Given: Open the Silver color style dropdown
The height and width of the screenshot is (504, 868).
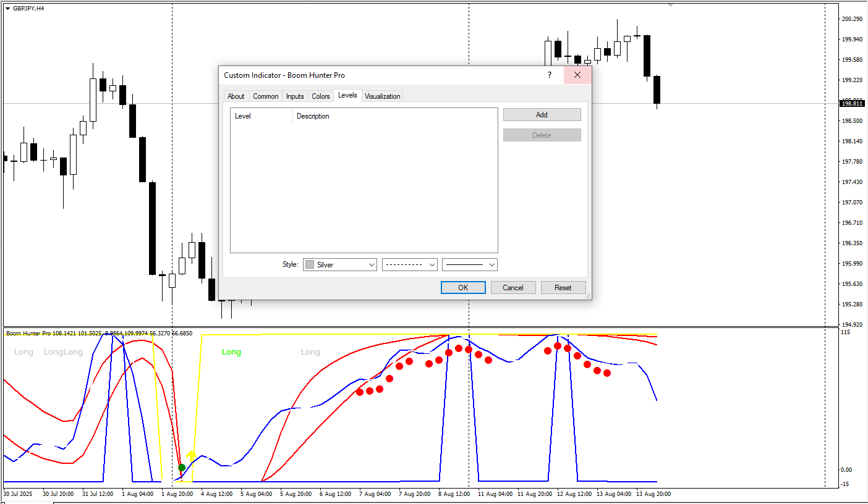Looking at the screenshot, I should pyautogui.click(x=340, y=264).
